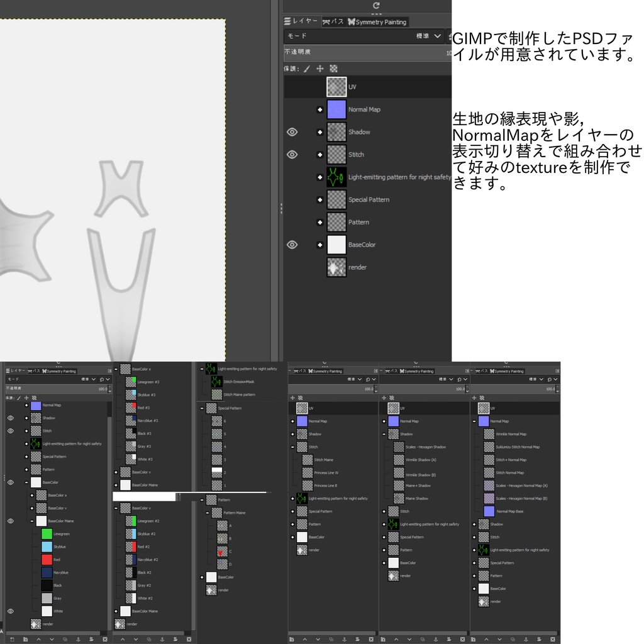The height and width of the screenshot is (644, 644).
Task: Click duplicate layer icon under the Limegreen swatch panel
Action: pyautogui.click(x=65, y=639)
